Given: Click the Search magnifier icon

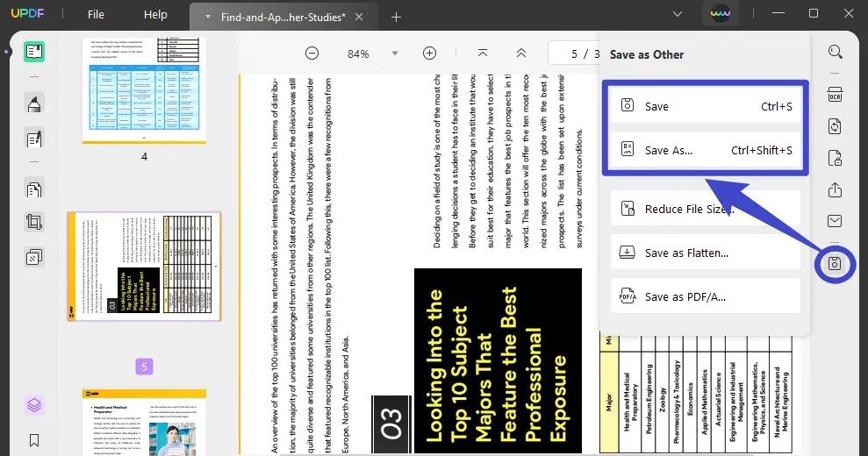Looking at the screenshot, I should point(835,52).
